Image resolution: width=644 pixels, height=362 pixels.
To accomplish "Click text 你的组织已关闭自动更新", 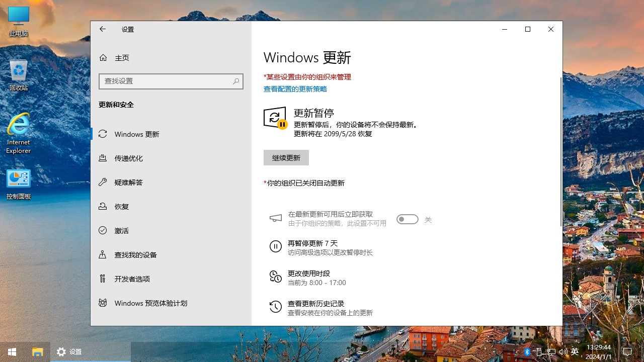I will click(305, 183).
